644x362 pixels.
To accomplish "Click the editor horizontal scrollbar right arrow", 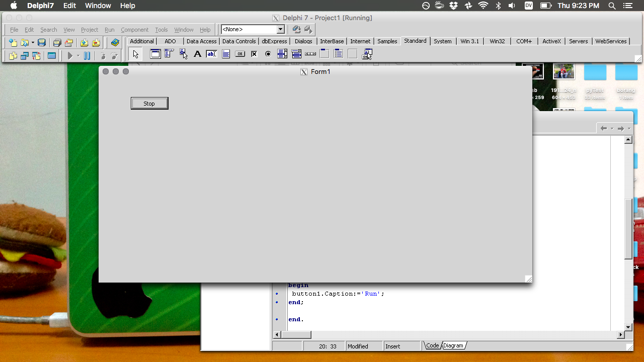I will (x=620, y=334).
